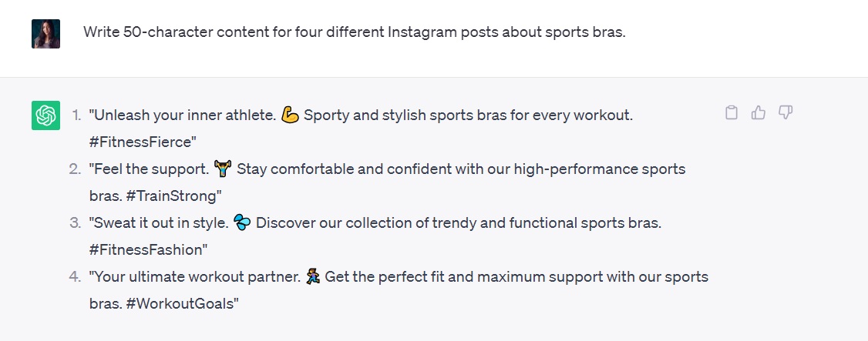Click the green ChatGPT logo avatar
Screen dimensions: 868x341
(45, 115)
